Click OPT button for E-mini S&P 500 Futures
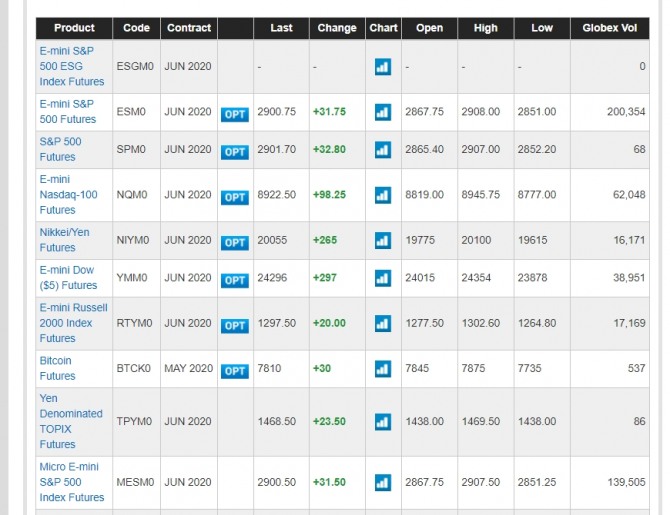This screenshot has height=515, width=670. point(235,113)
